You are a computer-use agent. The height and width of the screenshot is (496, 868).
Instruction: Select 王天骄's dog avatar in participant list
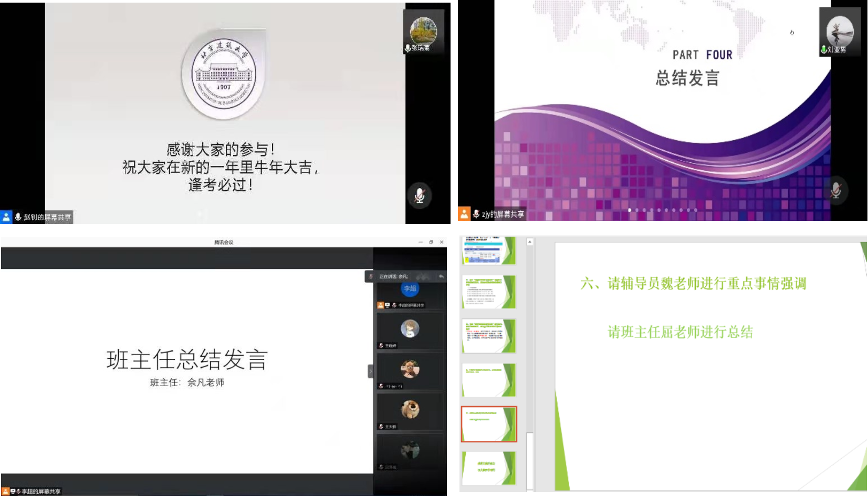coord(410,409)
